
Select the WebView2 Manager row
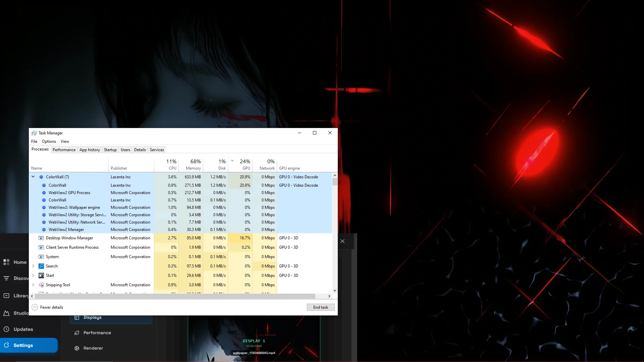(181, 229)
